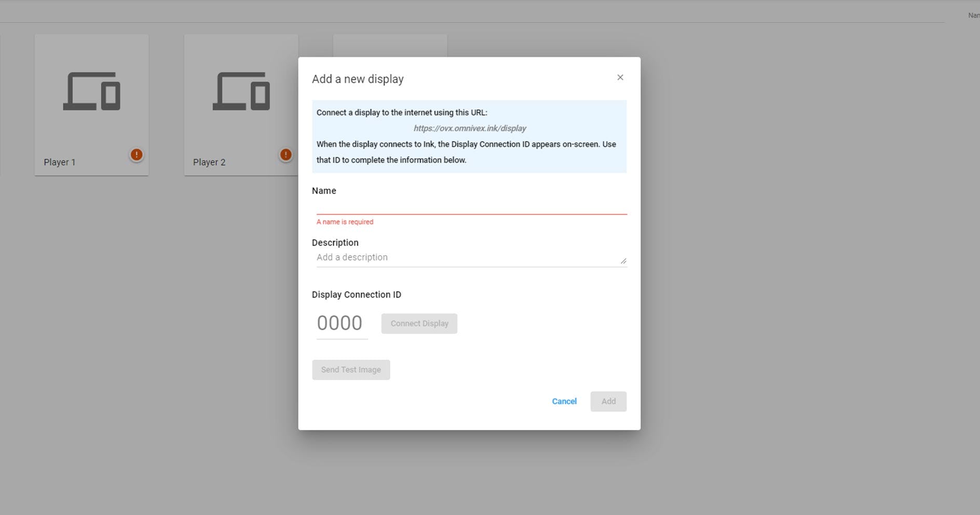980x515 pixels.
Task: Cancel adding the new display
Action: 564,401
